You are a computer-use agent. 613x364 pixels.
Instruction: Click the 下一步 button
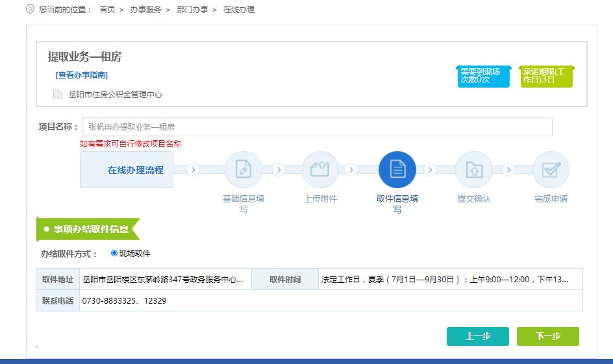click(x=547, y=336)
